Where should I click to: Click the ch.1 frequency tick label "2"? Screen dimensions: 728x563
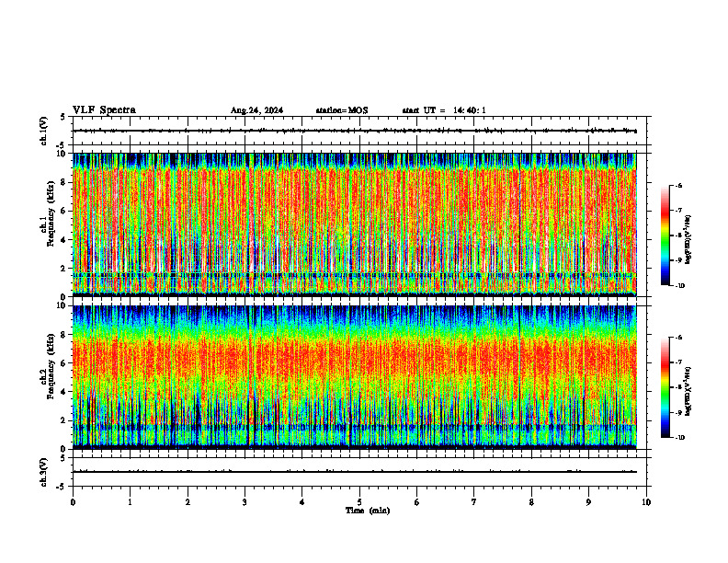pos(63,268)
